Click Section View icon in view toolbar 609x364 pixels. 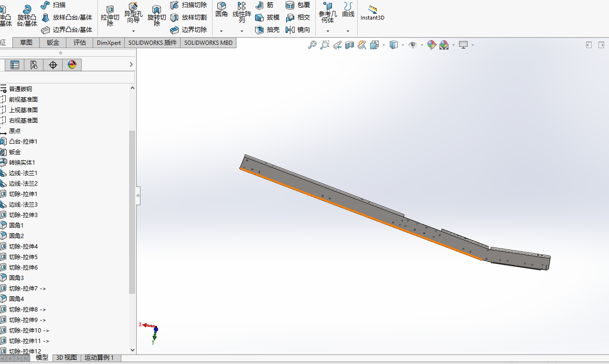coord(350,45)
